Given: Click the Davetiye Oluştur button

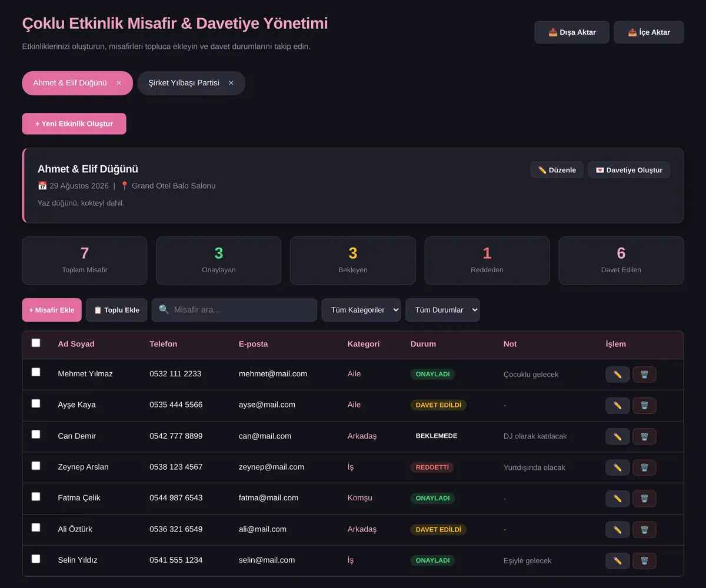Looking at the screenshot, I should click(x=629, y=170).
